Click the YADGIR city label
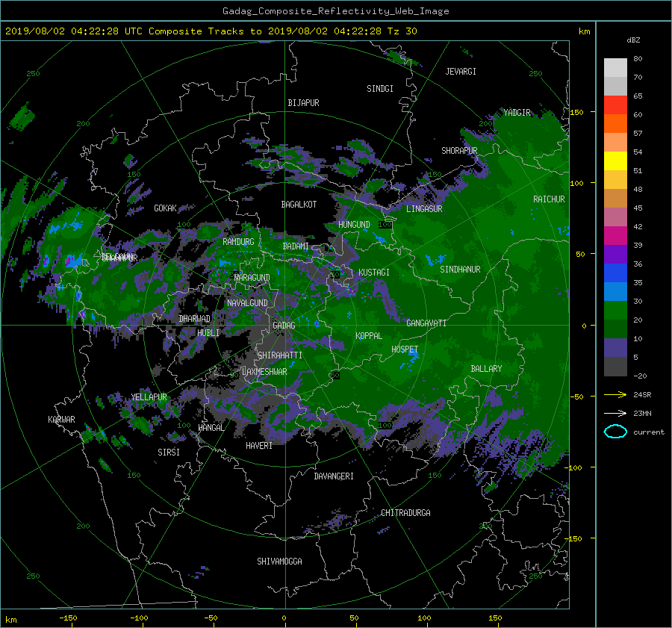The width and height of the screenshot is (672, 628). (517, 113)
